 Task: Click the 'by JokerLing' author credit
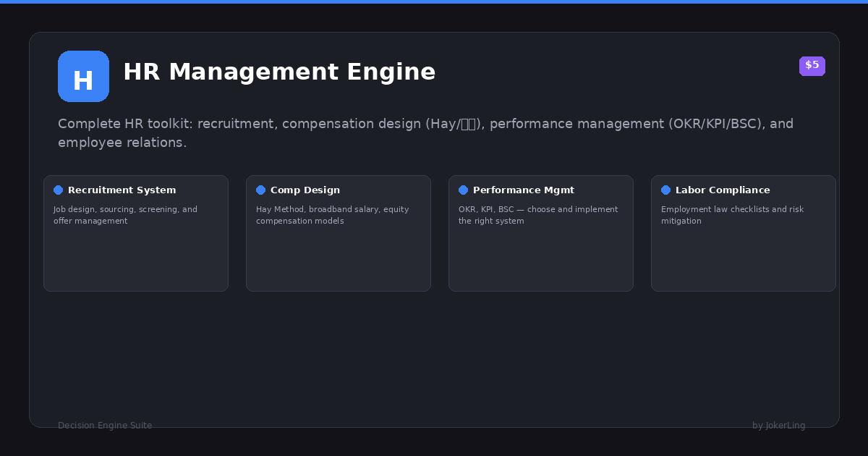click(779, 426)
